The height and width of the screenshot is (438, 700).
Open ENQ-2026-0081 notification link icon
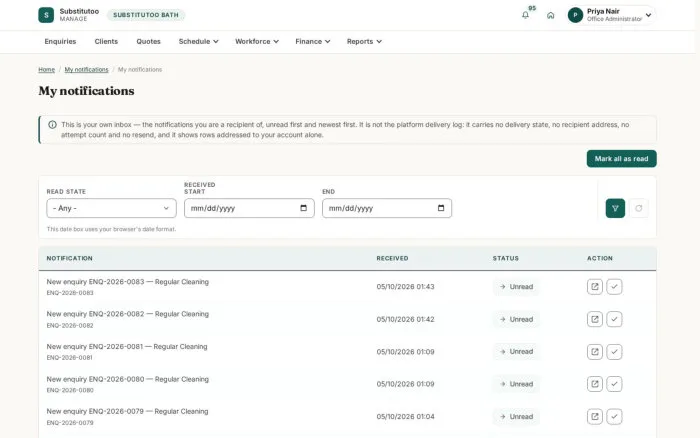pyautogui.click(x=595, y=352)
